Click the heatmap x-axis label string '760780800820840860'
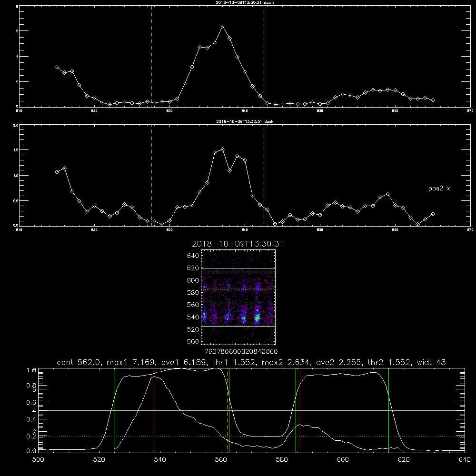The height and width of the screenshot is (476, 476). (241, 351)
